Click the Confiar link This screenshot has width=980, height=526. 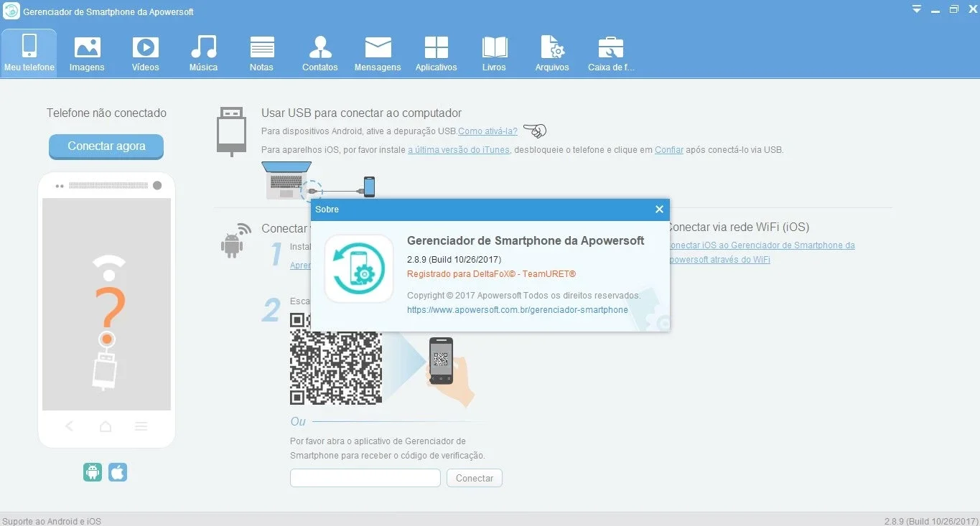[x=669, y=150]
